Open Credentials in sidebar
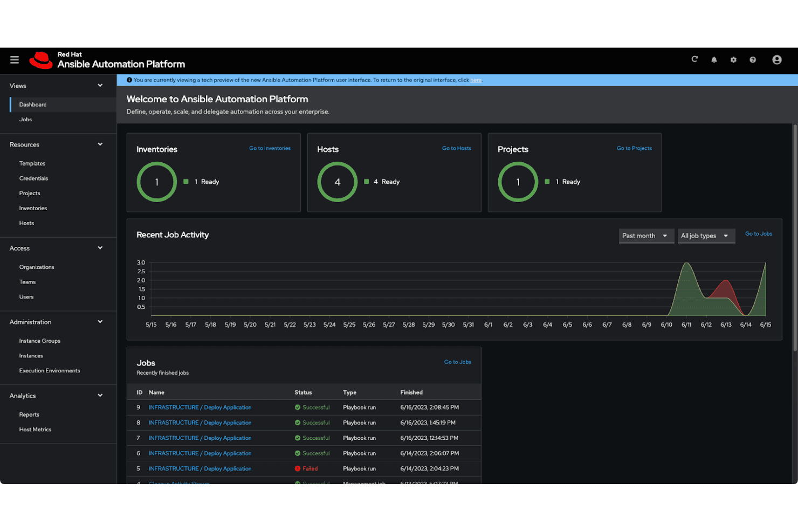 point(33,178)
